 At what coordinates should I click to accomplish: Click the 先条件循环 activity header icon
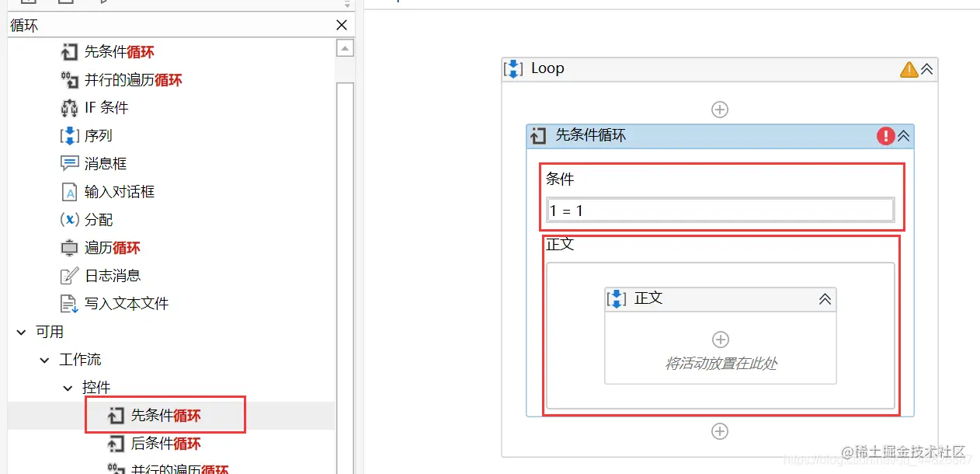(538, 137)
